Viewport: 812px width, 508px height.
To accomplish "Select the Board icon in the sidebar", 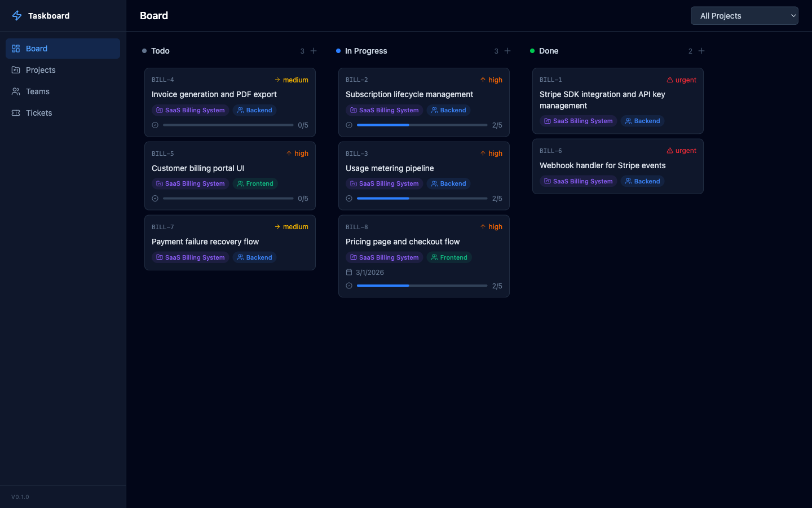I will pyautogui.click(x=16, y=48).
